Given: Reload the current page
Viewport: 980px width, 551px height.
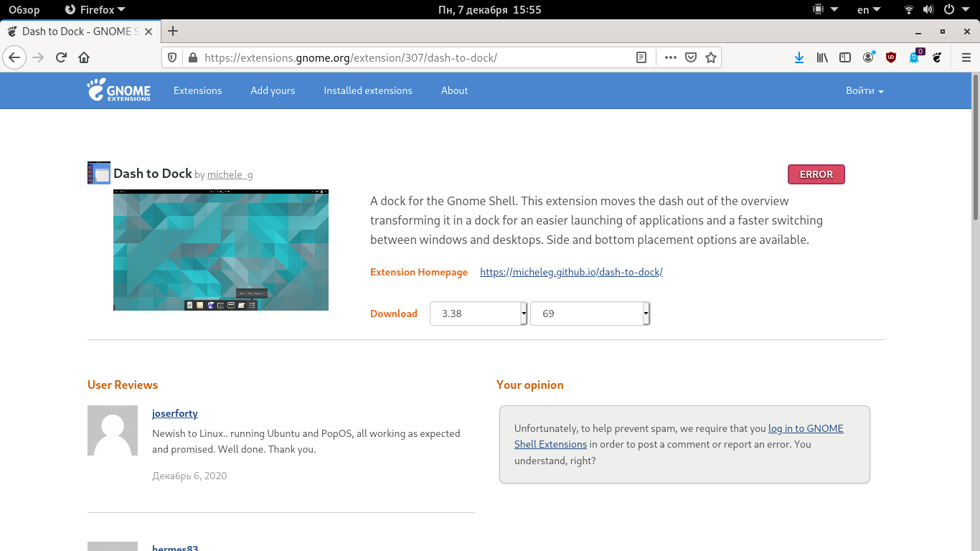Looking at the screenshot, I should (x=61, y=57).
